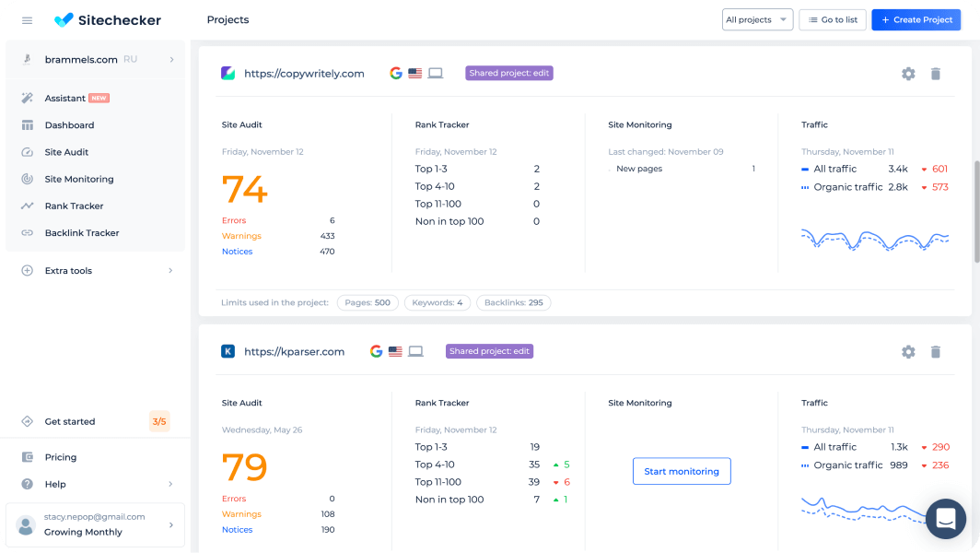
Task: Click the copywritely.com favicon
Action: tap(228, 73)
